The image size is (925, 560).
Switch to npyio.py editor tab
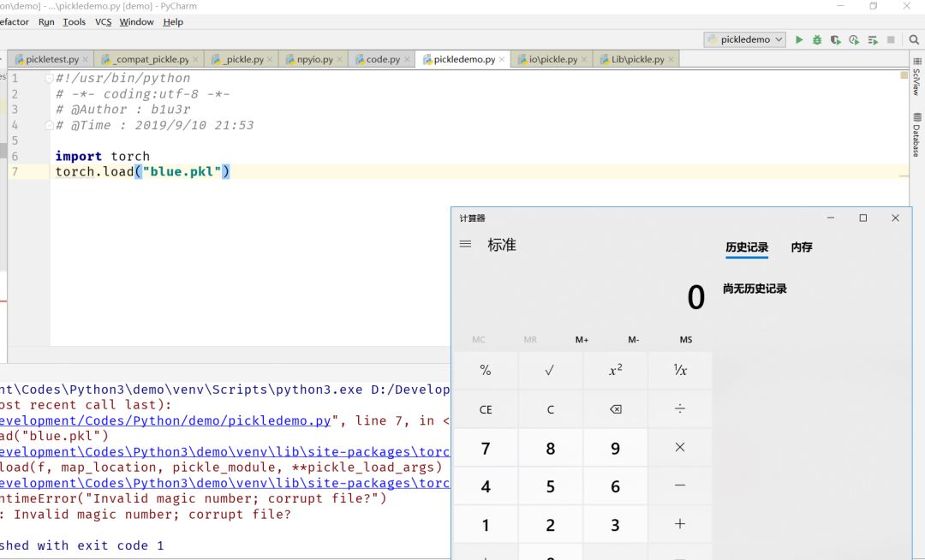(313, 60)
